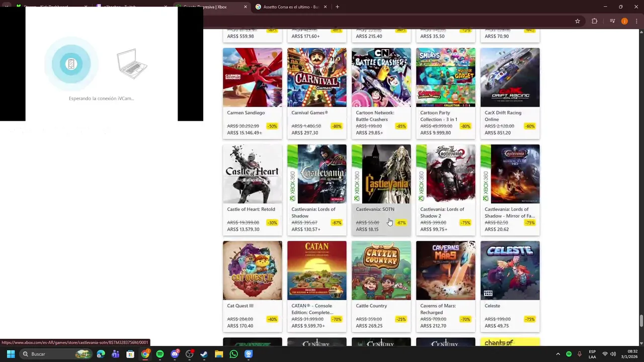Screen dimensions: 644x362
Task: Open Discord from the taskbar
Action: [175, 354]
